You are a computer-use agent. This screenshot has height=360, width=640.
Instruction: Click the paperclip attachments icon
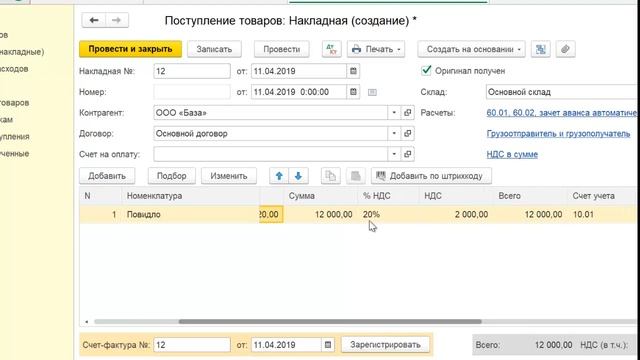tap(565, 49)
